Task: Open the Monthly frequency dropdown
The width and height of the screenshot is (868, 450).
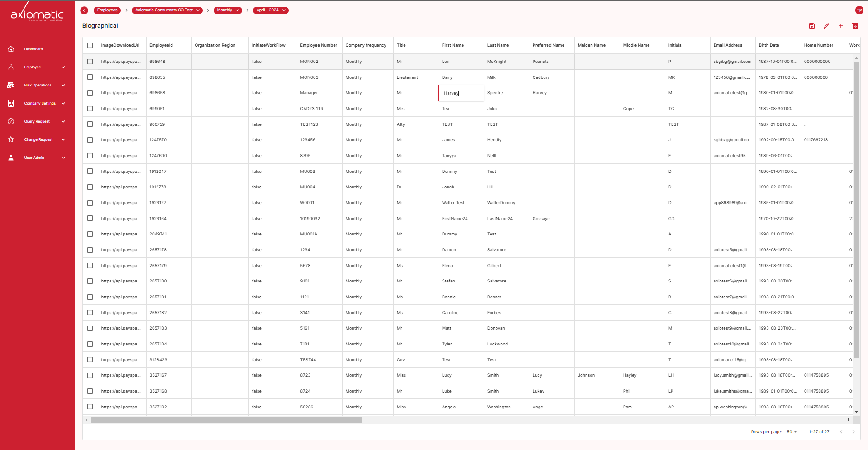Action: (x=228, y=10)
